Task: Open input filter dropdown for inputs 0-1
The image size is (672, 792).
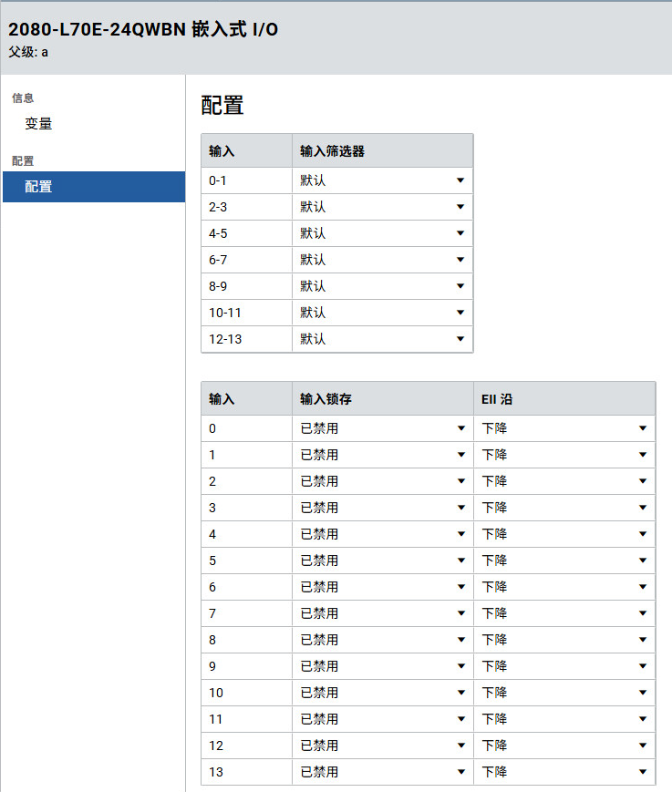Action: tap(382, 180)
